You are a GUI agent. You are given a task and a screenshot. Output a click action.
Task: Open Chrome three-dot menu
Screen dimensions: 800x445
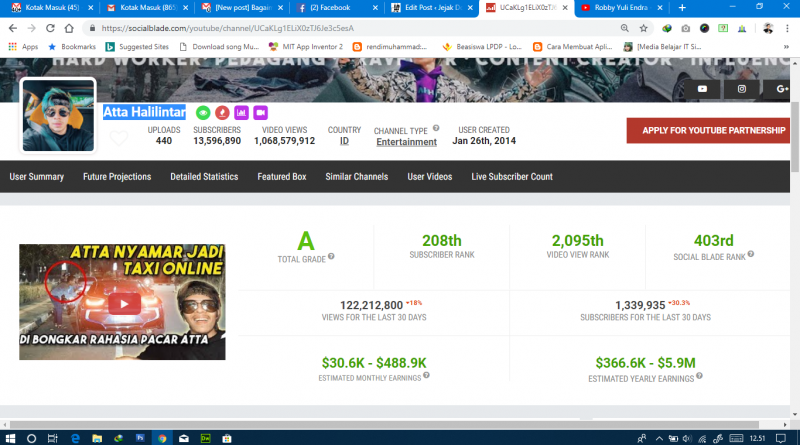[x=787, y=28]
